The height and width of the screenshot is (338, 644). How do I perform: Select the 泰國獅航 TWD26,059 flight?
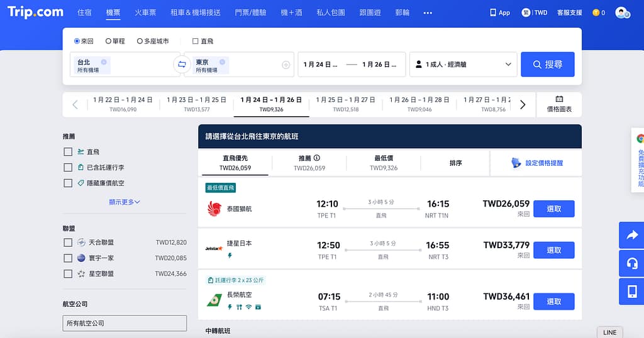click(x=553, y=209)
